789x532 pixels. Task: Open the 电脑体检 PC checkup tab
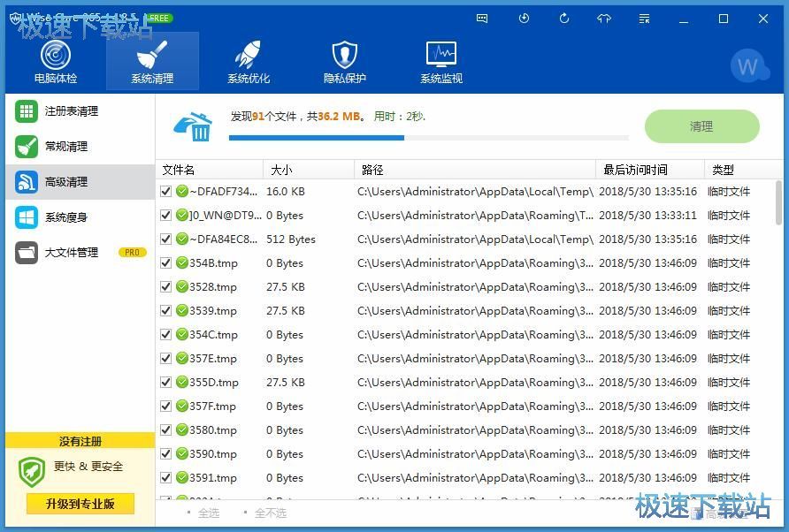tap(56, 62)
